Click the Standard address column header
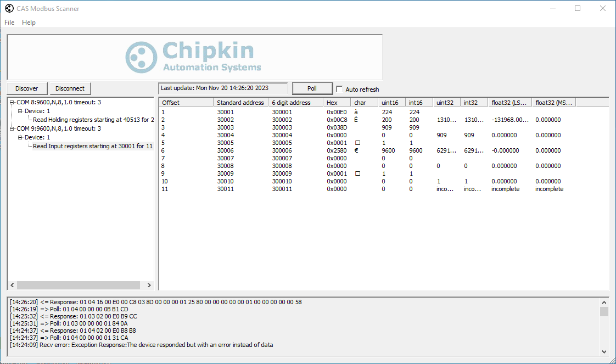This screenshot has height=364, width=616. [x=240, y=103]
